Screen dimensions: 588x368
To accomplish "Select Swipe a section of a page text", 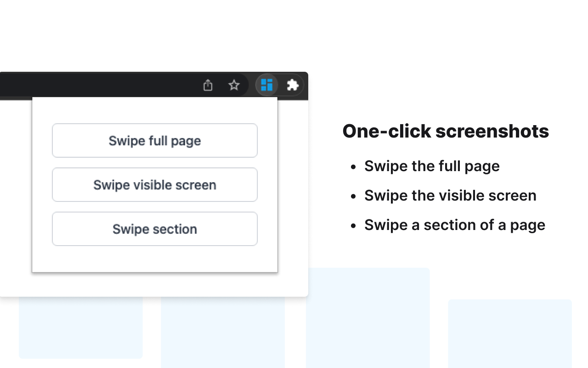I will click(x=455, y=224).
